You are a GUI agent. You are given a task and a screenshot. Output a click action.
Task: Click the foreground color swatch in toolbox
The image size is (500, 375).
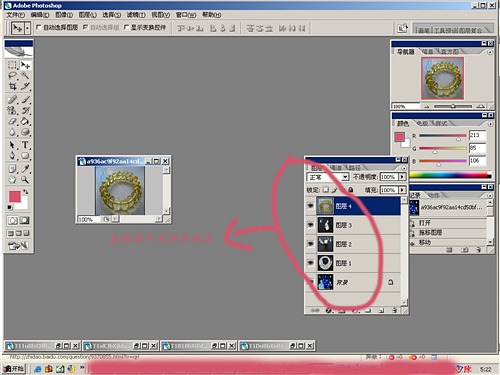coord(15,196)
